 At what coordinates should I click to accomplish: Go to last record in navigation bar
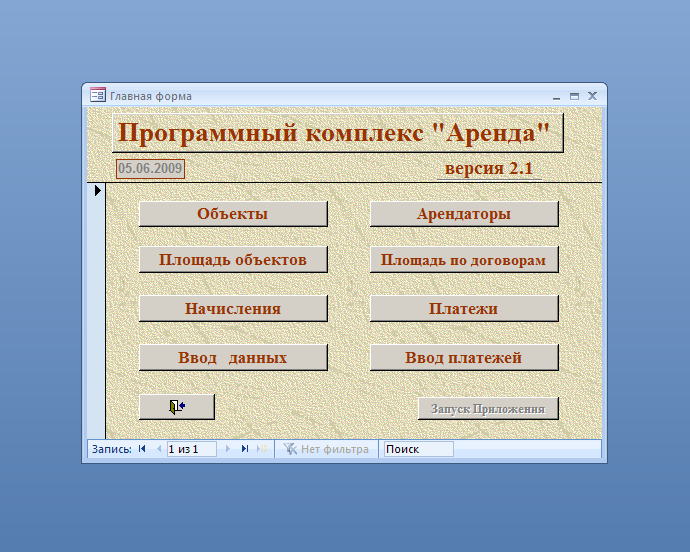(x=245, y=449)
